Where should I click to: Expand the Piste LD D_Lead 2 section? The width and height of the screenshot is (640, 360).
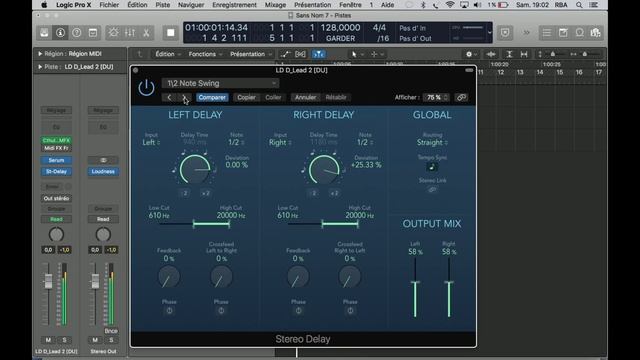40,67
